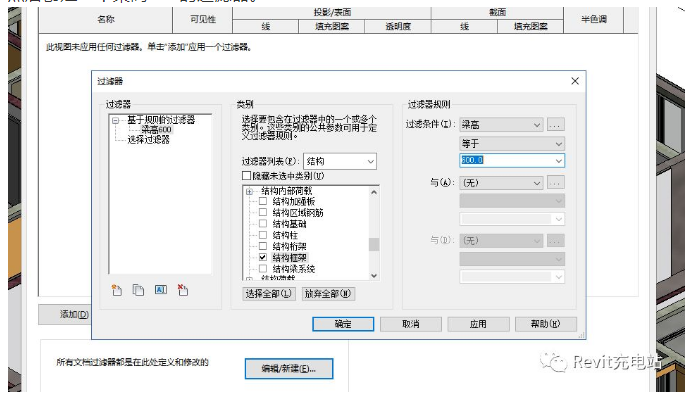Click the 截面 header group
This screenshot has width=692, height=396.
[x=497, y=13]
